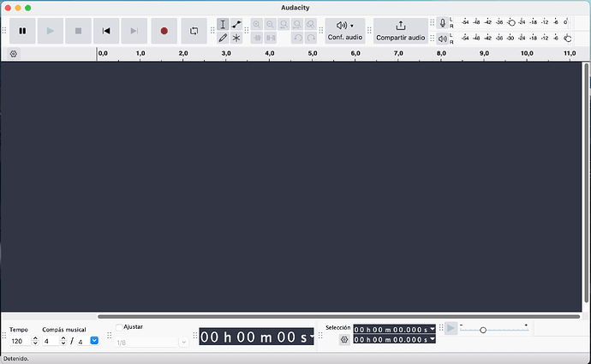Adjust the recording level slider knob

pos(511,22)
